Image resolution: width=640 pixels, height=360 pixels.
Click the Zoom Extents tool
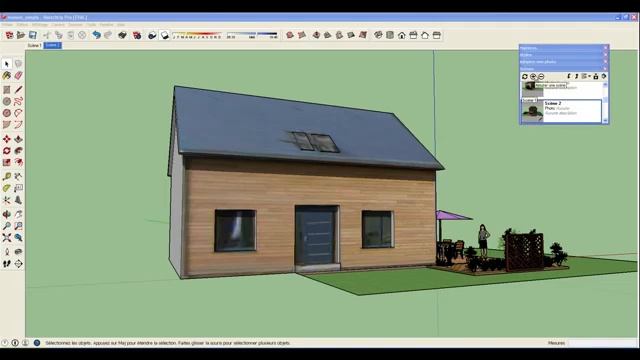tap(7, 238)
